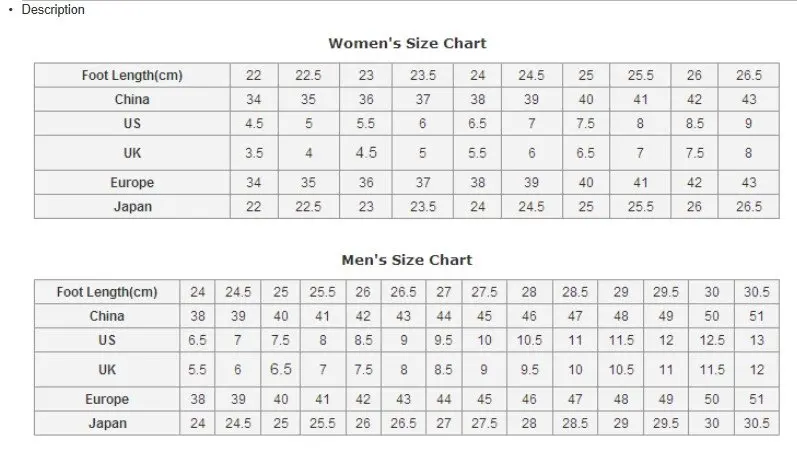Viewport: 797px width, 457px height.
Task: Click women's US size 9 cell
Action: click(749, 124)
